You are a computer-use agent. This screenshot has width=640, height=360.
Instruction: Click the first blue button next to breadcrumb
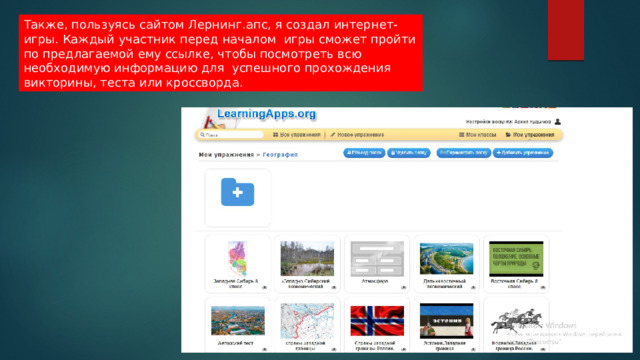point(364,153)
